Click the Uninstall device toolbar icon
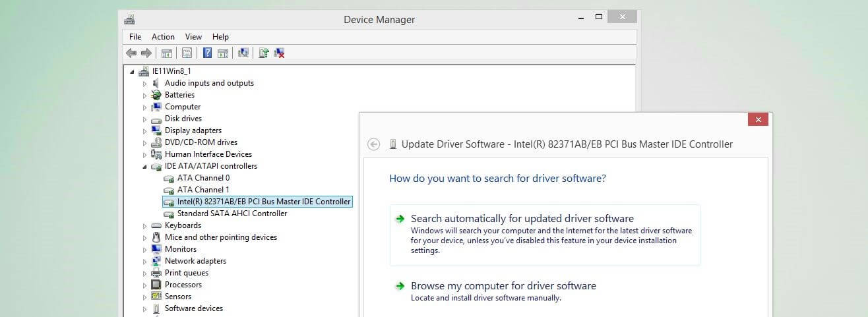868x317 pixels. pos(280,53)
